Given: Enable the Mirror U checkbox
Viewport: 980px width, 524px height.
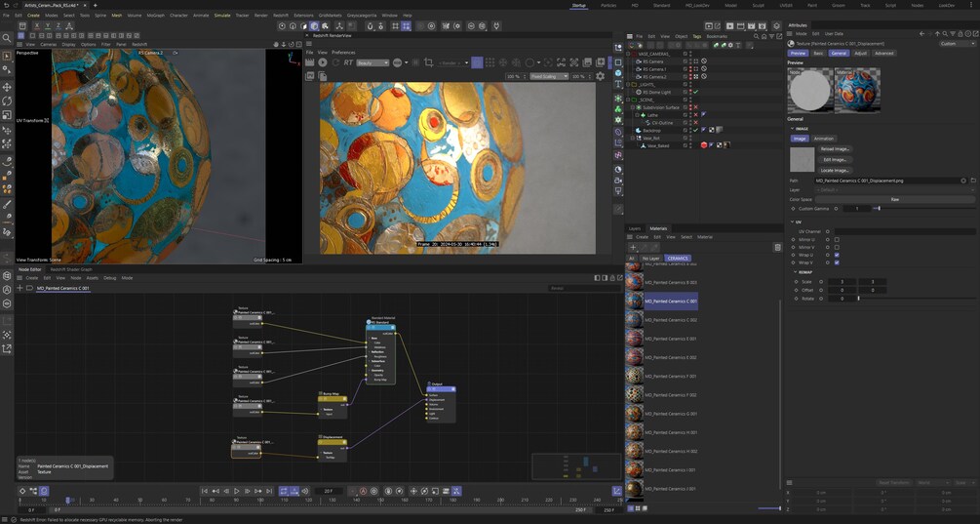Looking at the screenshot, I should pyautogui.click(x=837, y=239).
